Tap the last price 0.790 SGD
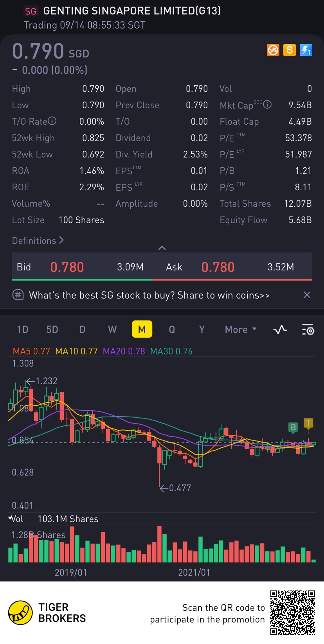Image resolution: width=324 pixels, height=644 pixels. (50, 51)
